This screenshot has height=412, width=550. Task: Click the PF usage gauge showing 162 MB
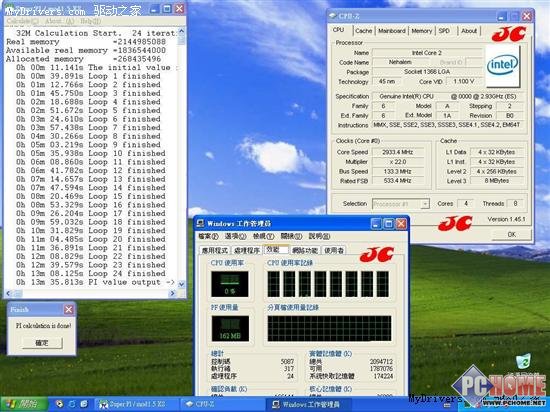230,328
